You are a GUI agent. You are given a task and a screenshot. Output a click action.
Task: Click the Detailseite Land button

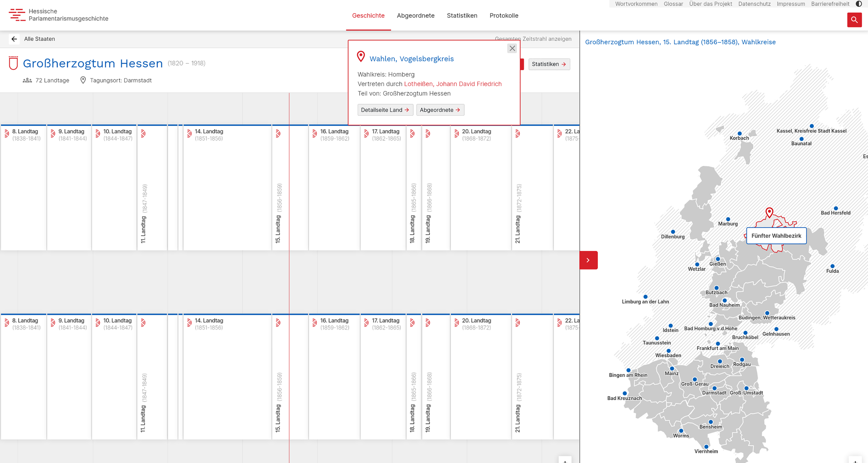pyautogui.click(x=385, y=110)
